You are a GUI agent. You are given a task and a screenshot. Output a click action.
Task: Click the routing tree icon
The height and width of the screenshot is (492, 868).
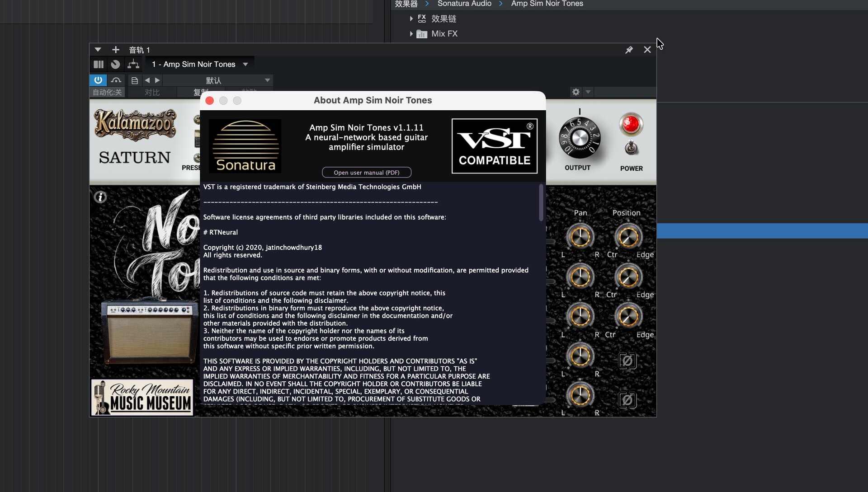[133, 64]
